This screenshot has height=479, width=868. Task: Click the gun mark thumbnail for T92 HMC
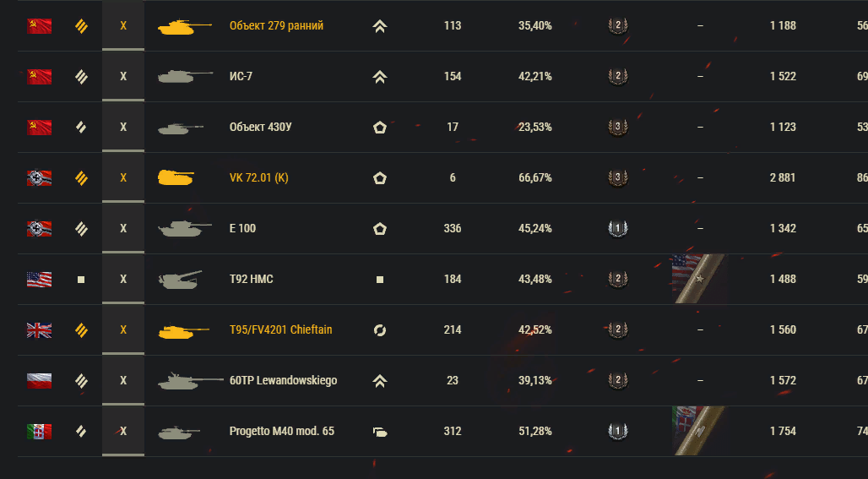pos(697,279)
